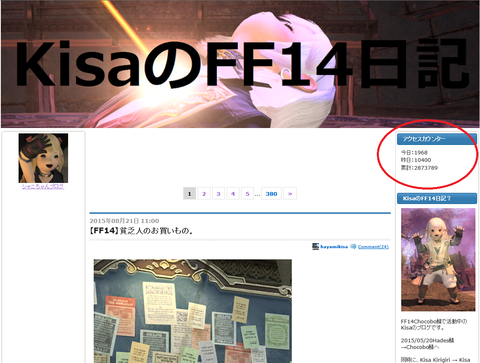This screenshot has width=480, height=363.
Task: Open post title 【FF14】貧乏人のお買いもの。
Action: click(141, 231)
